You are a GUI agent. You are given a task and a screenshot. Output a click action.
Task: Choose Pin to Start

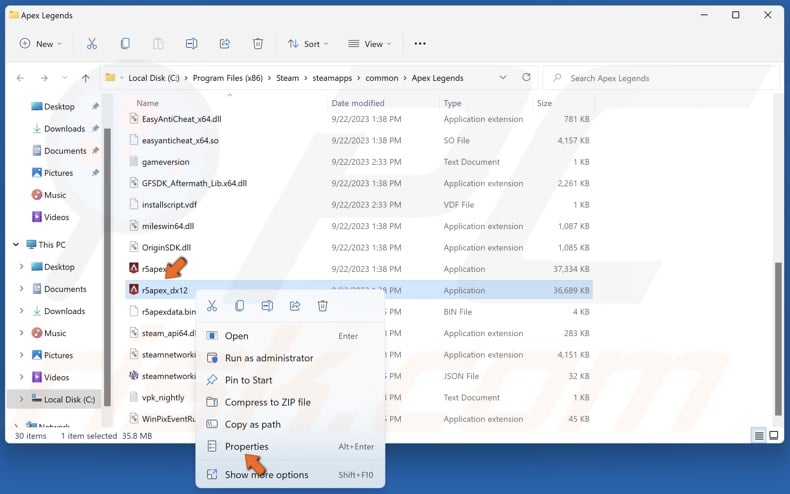click(290, 380)
